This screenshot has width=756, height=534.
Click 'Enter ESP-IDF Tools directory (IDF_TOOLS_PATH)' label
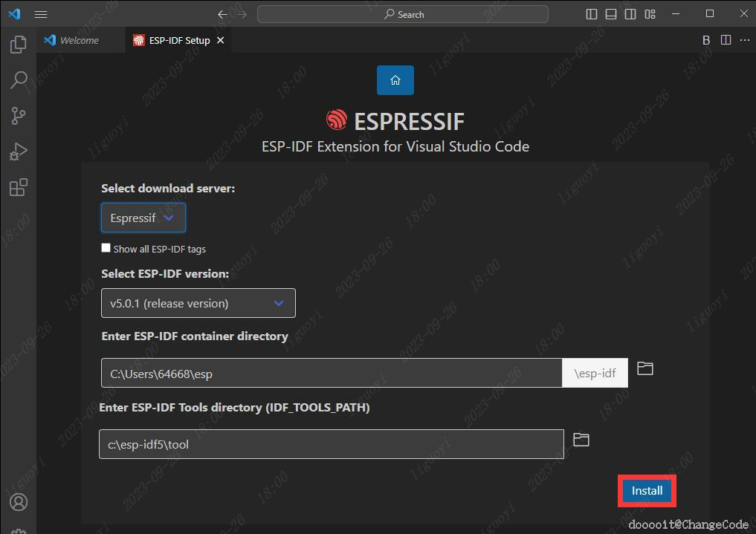[234, 407]
